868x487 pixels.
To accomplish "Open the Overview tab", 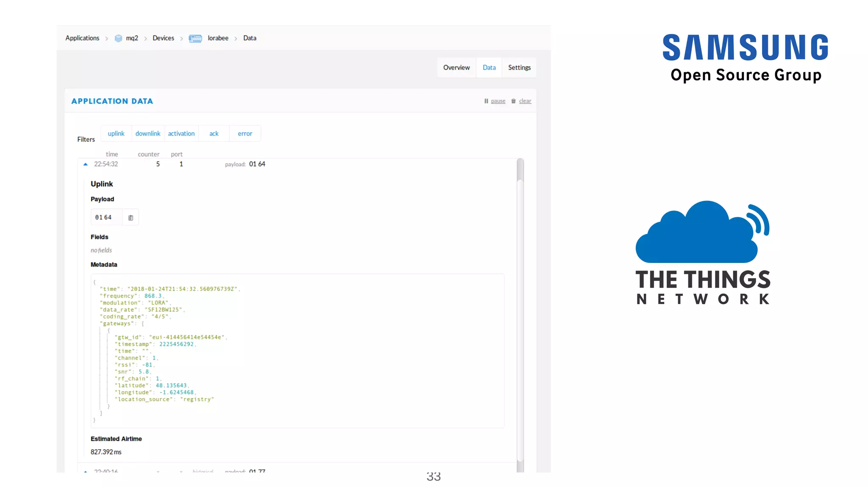I will pyautogui.click(x=456, y=68).
